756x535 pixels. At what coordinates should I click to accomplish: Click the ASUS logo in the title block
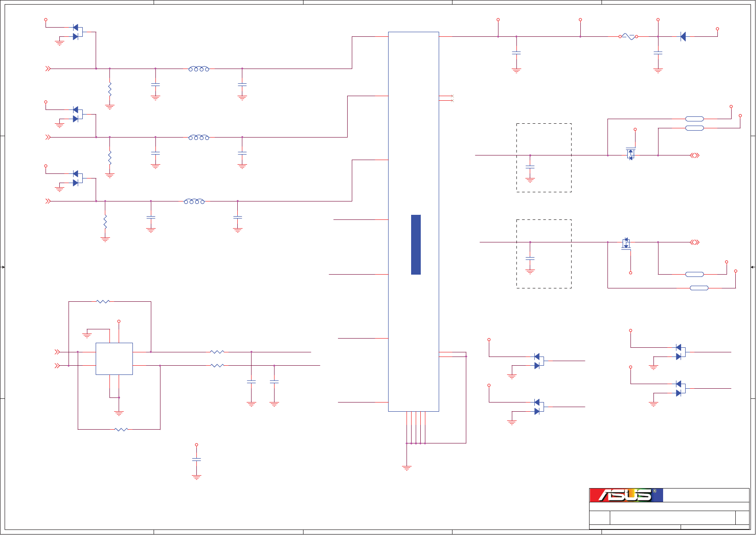point(626,495)
